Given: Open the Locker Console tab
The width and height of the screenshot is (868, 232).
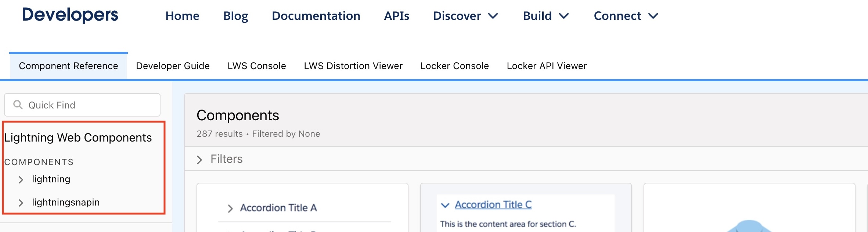Looking at the screenshot, I should [x=454, y=66].
